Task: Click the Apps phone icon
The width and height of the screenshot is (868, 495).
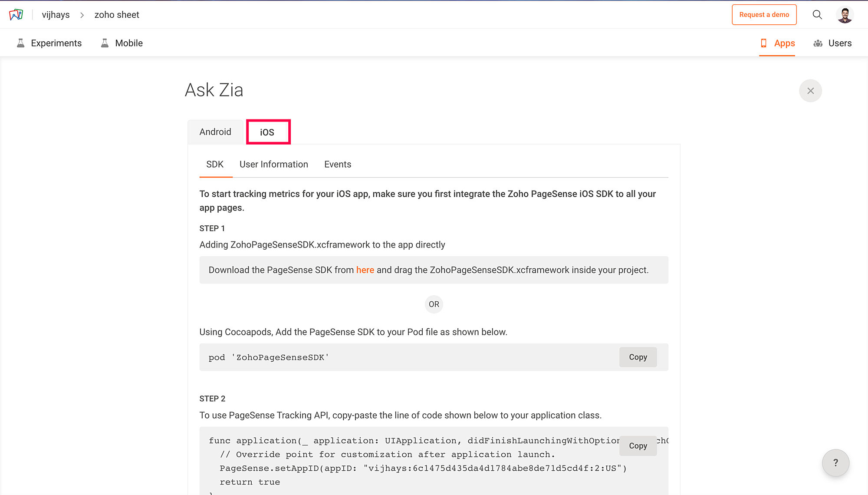Action: [x=764, y=43]
